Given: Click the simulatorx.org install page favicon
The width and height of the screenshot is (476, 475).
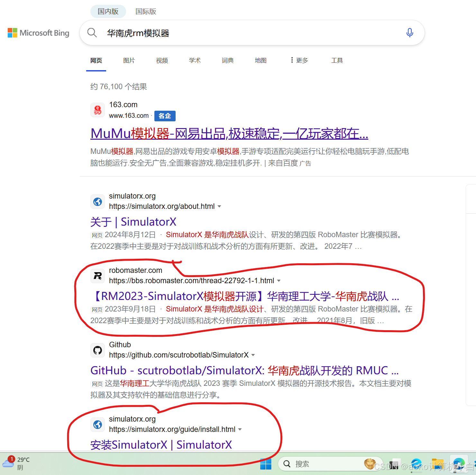Looking at the screenshot, I should 97,424.
